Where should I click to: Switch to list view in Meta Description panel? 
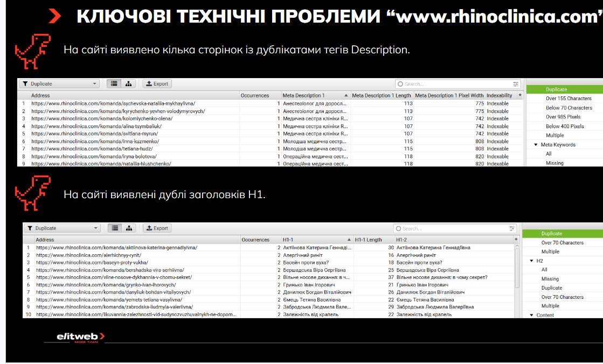pos(114,84)
